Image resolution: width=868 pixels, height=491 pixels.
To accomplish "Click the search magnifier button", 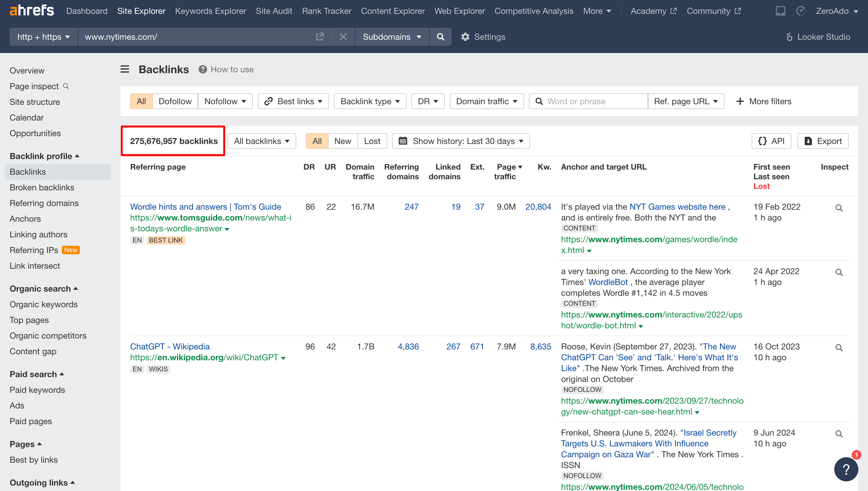I will coord(441,37).
